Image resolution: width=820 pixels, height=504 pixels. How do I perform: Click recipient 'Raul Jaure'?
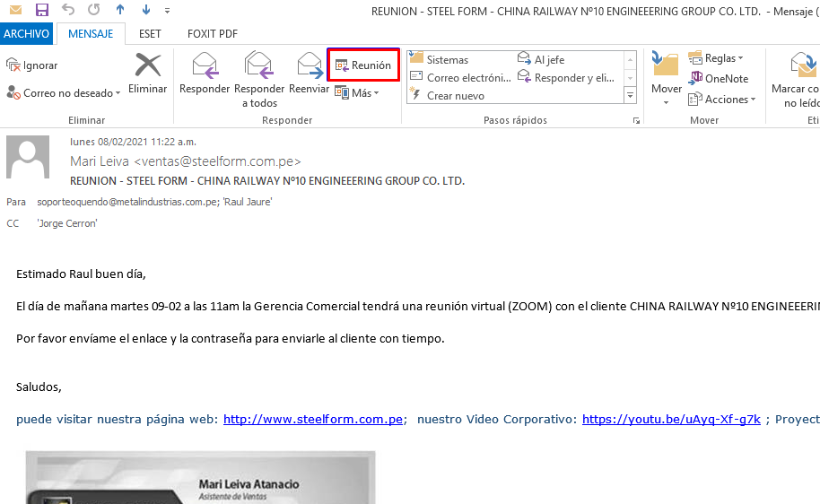pyautogui.click(x=248, y=202)
